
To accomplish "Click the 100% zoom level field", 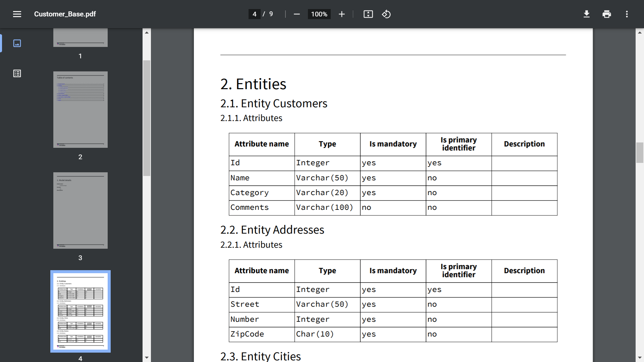I will pos(319,14).
